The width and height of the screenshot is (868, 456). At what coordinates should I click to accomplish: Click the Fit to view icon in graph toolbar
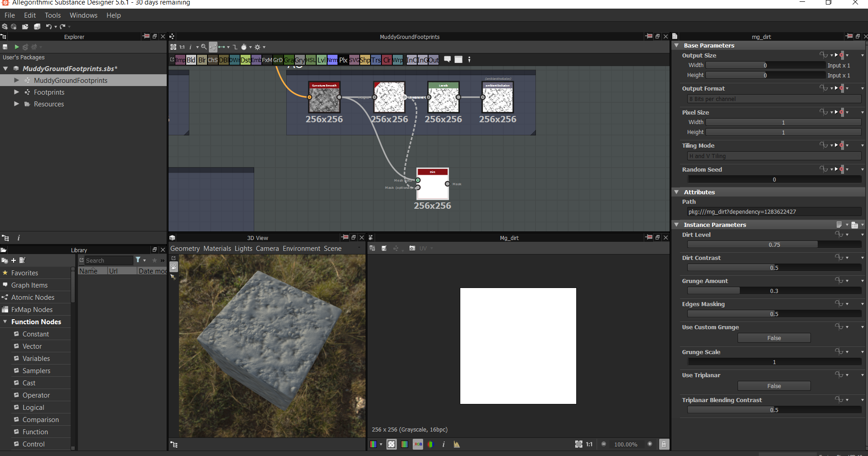coord(173,47)
